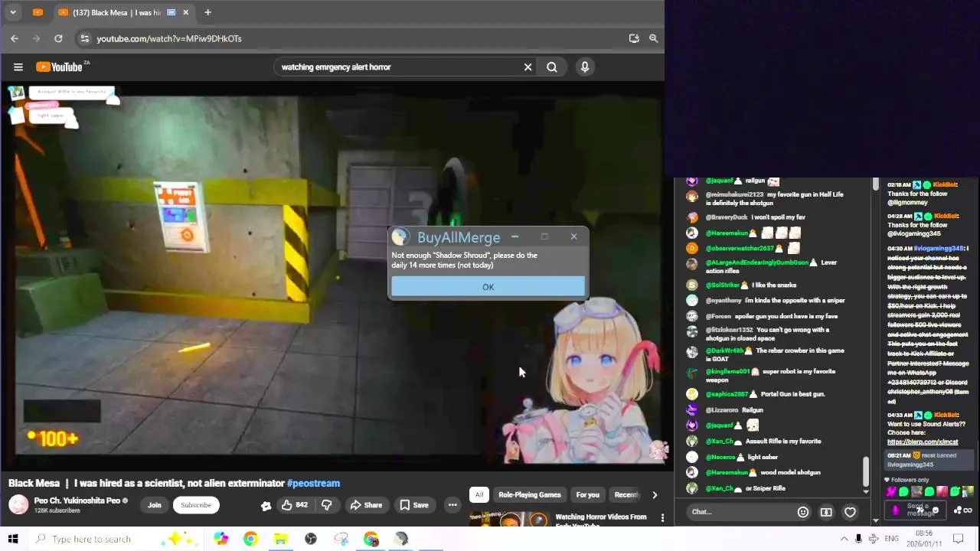Screen dimensions: 980x551
Task: Save the video to a playlist
Action: tap(414, 505)
